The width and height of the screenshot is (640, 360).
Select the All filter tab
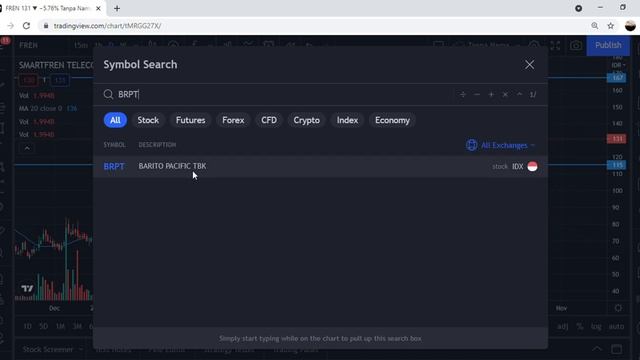(115, 120)
